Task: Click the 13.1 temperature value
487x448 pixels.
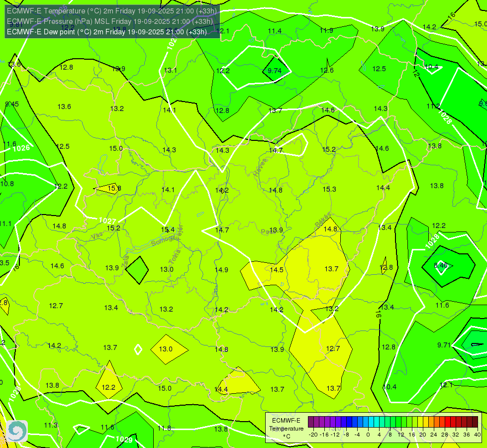Action: pos(170,71)
